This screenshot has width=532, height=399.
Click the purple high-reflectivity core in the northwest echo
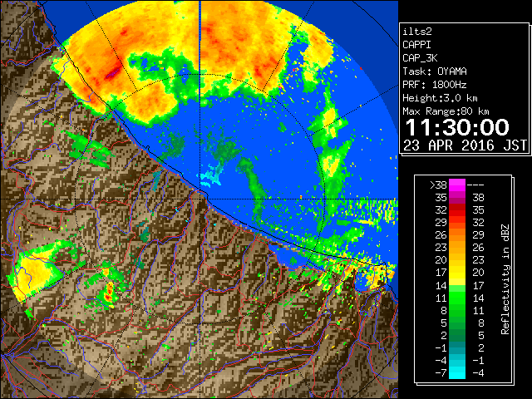tap(114, 72)
